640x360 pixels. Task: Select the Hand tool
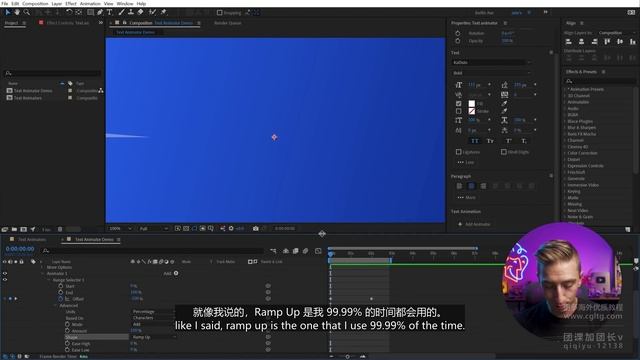(17, 13)
